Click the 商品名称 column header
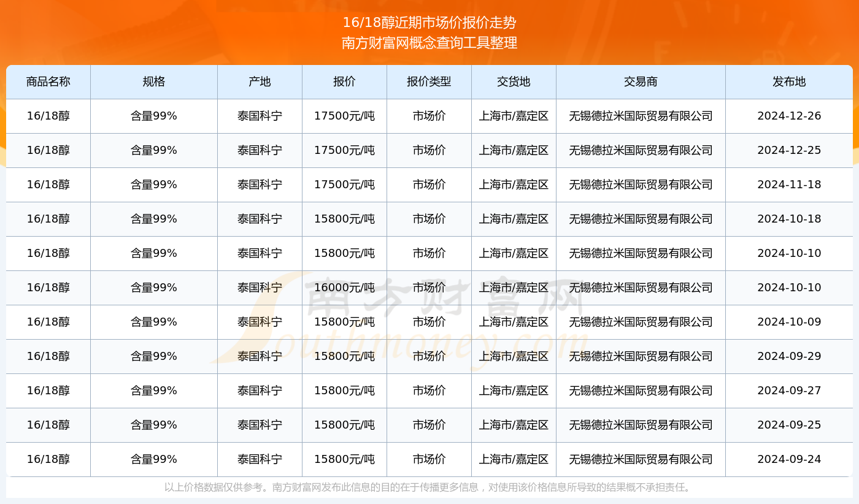Image resolution: width=859 pixels, height=504 pixels. [48, 82]
